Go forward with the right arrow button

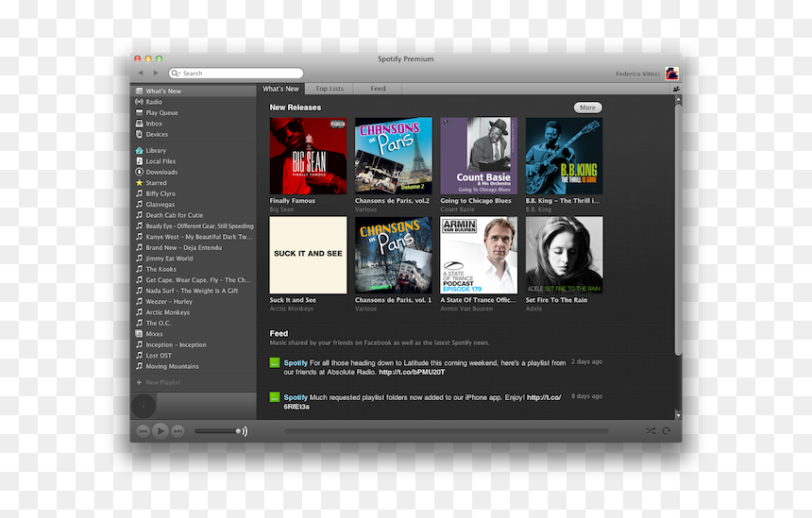(x=156, y=73)
